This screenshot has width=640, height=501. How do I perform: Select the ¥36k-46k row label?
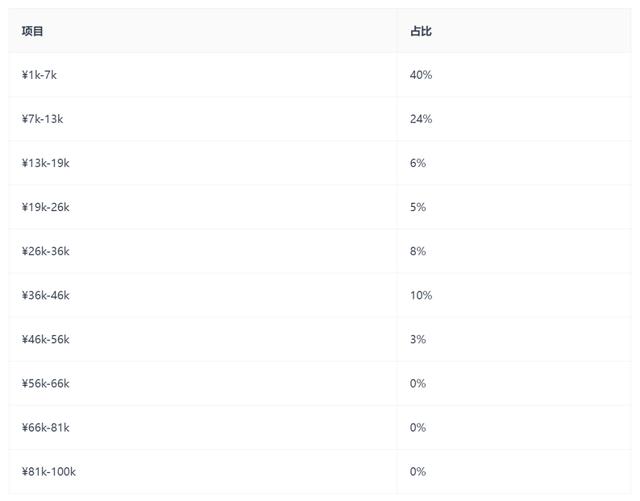[x=46, y=295]
